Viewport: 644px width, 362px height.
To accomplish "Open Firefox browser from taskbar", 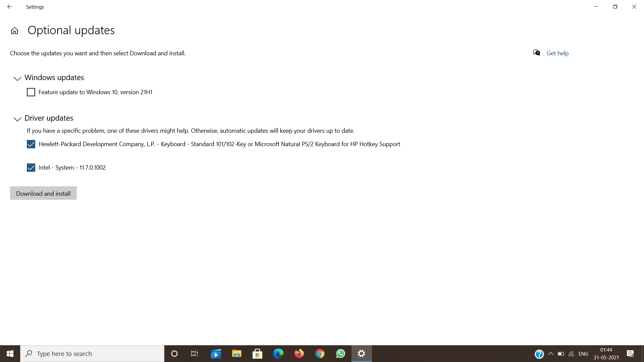I will tap(299, 353).
